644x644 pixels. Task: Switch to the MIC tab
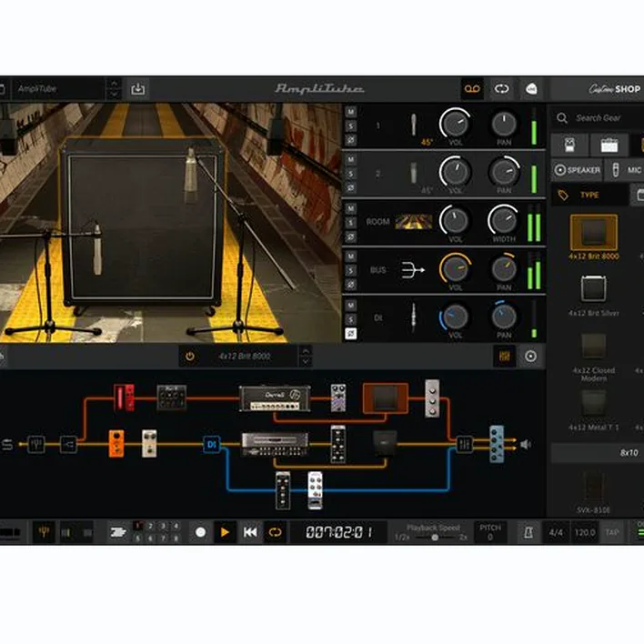point(625,169)
